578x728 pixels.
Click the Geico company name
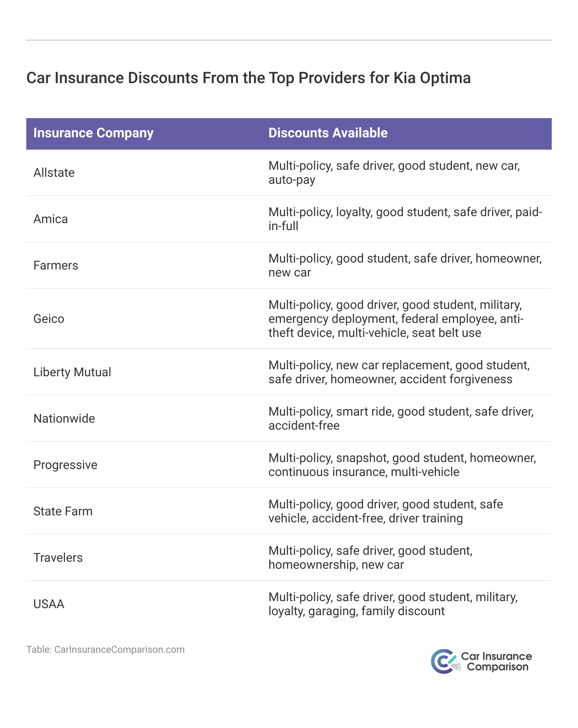(x=49, y=318)
